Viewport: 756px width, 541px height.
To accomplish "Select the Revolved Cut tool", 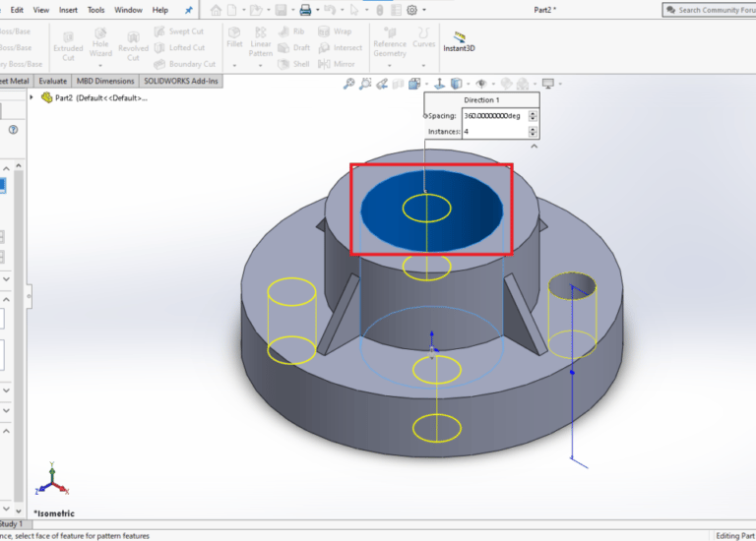I will pos(133,46).
